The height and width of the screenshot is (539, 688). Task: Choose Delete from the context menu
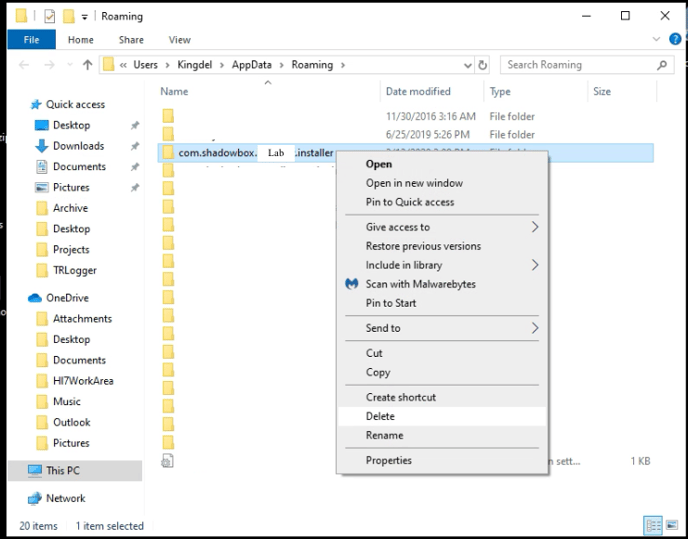click(380, 416)
